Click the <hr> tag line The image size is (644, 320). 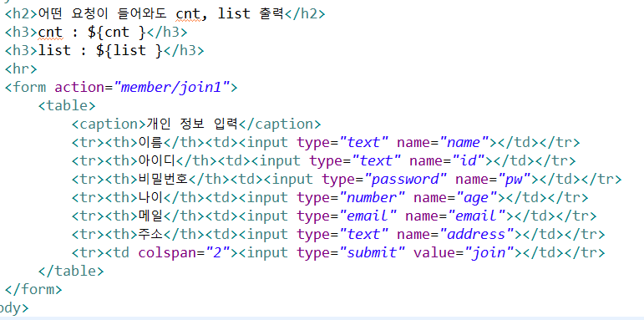coord(21,69)
